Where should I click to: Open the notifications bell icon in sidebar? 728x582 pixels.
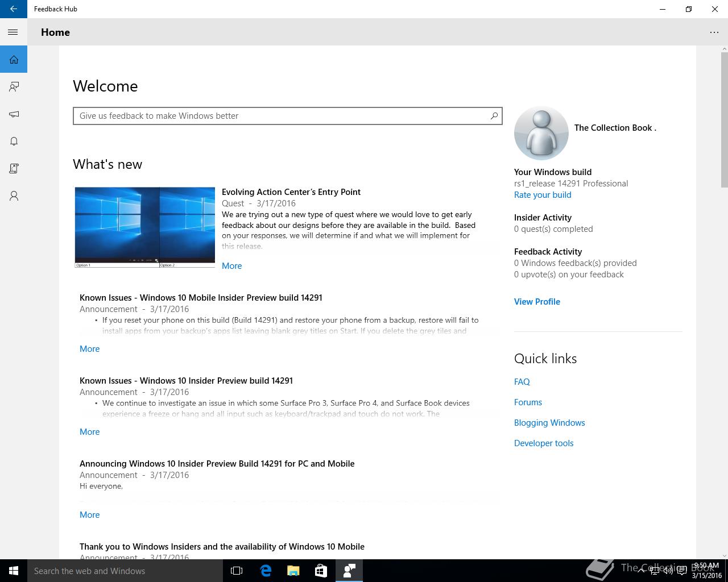click(14, 141)
